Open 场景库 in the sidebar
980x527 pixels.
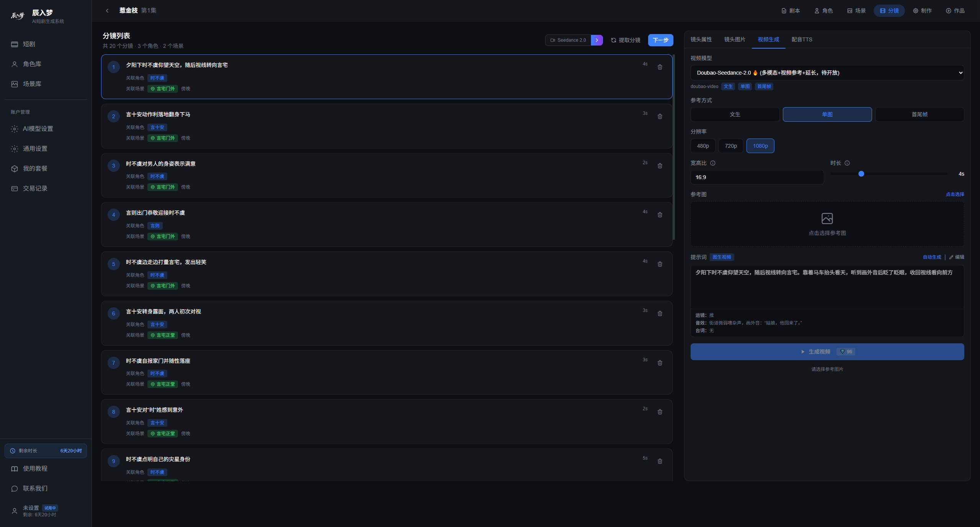pos(46,84)
